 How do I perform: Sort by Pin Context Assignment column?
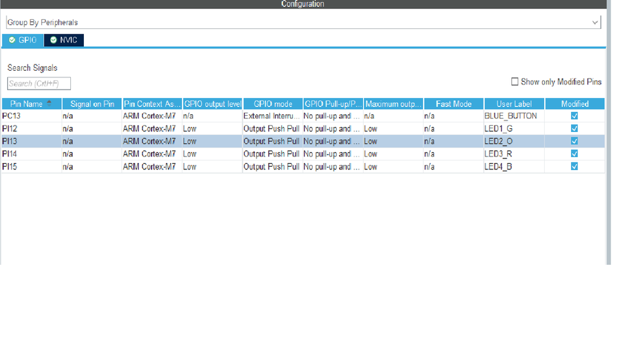(152, 104)
